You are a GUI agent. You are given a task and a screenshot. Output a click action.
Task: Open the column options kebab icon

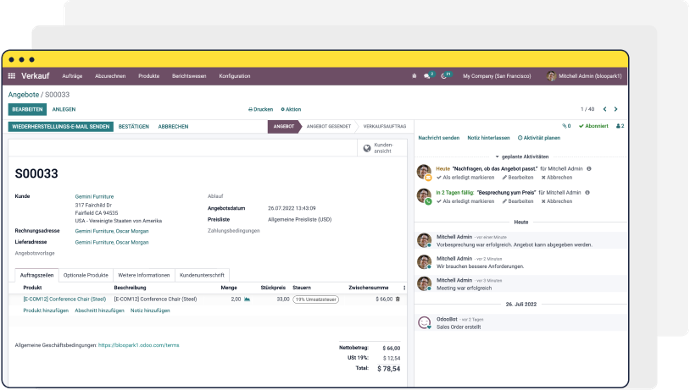(404, 288)
